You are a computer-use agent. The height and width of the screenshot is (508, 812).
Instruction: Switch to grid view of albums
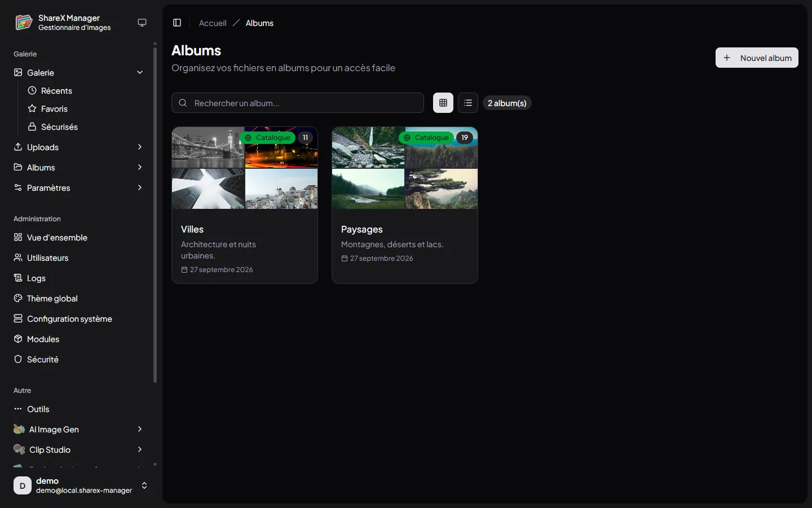pos(443,103)
